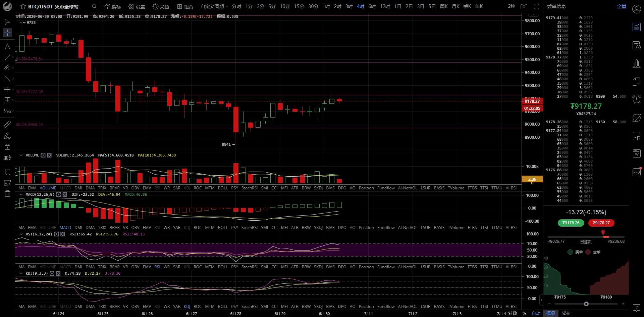Toggle the 买单 buy orders legend
Screen dimensions: 644x317
[575, 252]
